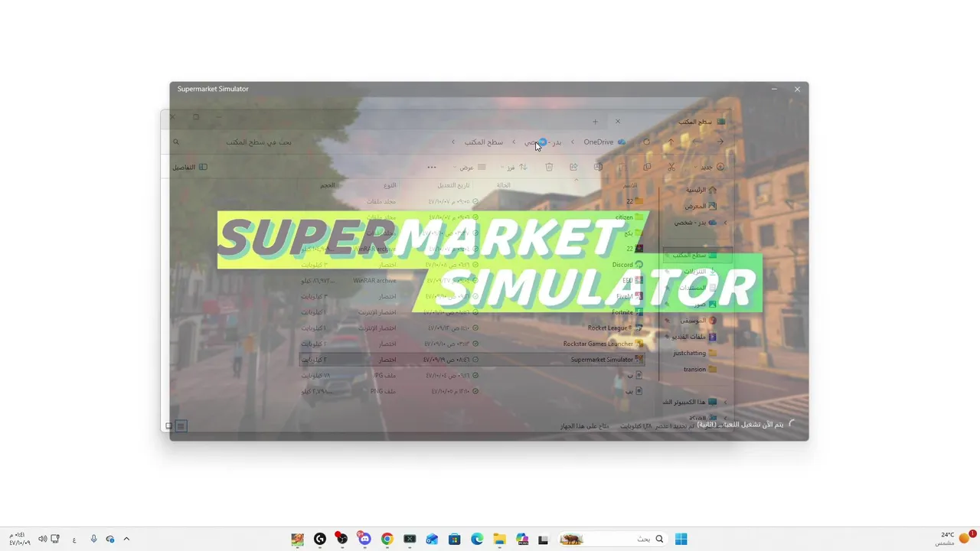Open File Explorer from the taskbar

click(x=499, y=539)
